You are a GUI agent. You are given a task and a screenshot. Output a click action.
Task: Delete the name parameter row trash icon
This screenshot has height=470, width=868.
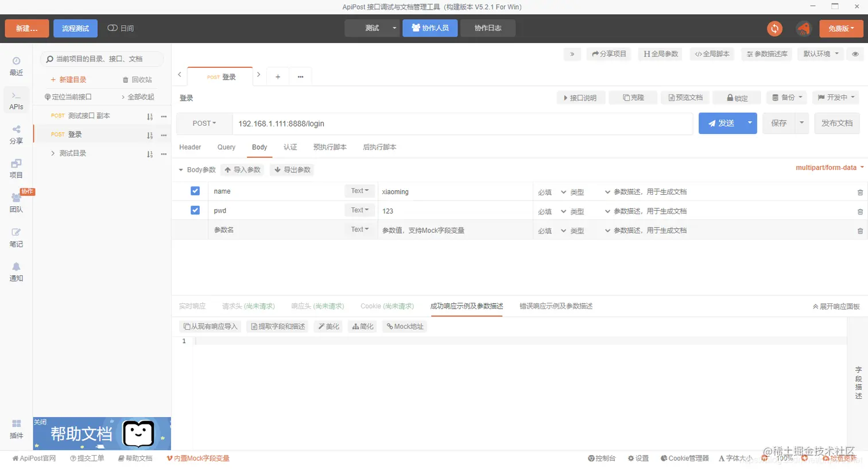[860, 192]
